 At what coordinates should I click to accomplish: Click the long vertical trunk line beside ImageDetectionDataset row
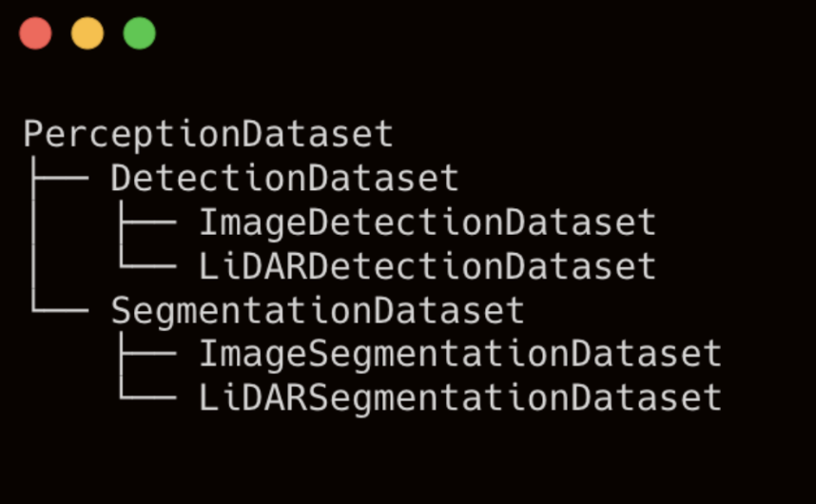pos(32,223)
